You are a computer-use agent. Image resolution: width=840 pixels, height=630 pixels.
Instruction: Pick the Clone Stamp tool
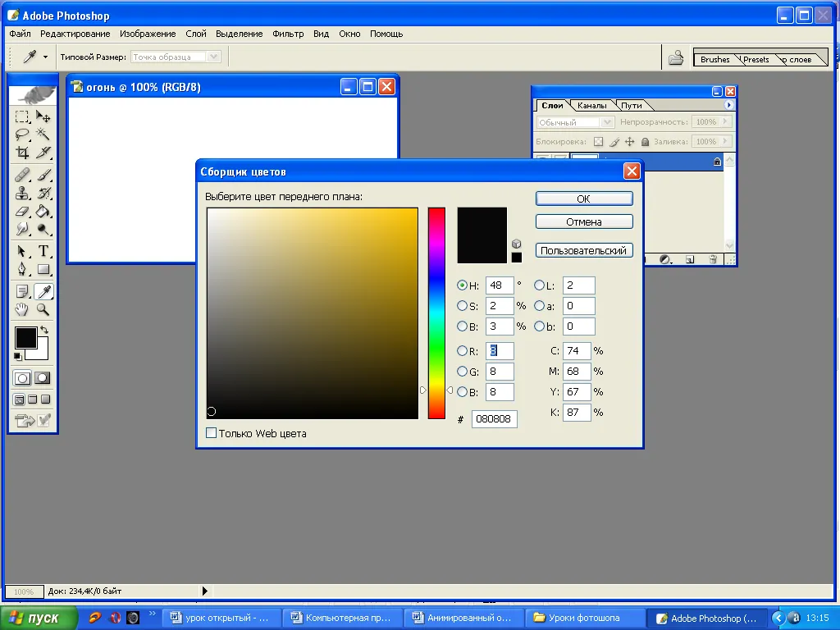coord(22,194)
